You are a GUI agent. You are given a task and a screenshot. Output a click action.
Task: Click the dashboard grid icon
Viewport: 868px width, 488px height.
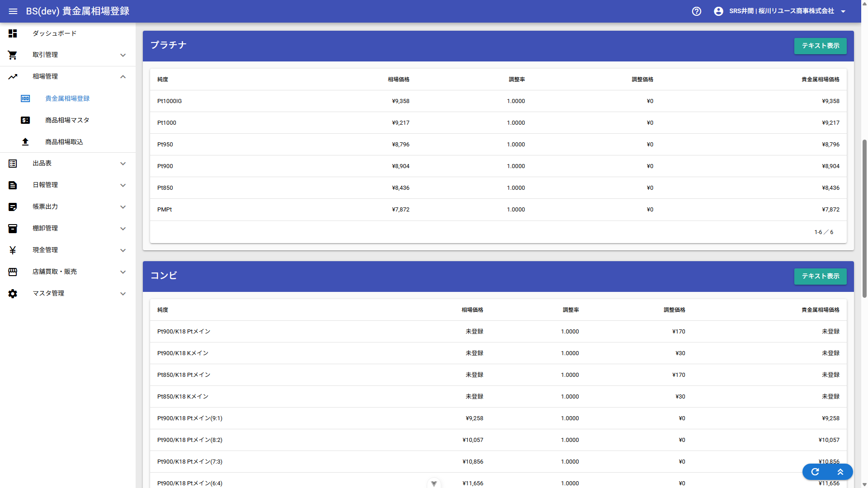click(13, 33)
